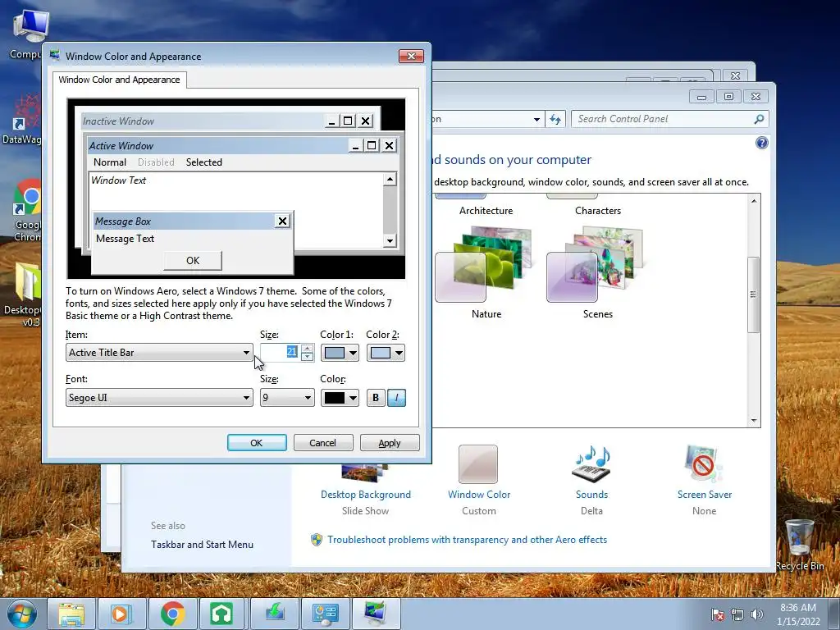
Task: Click the Screen Saver link text
Action: coord(705,495)
